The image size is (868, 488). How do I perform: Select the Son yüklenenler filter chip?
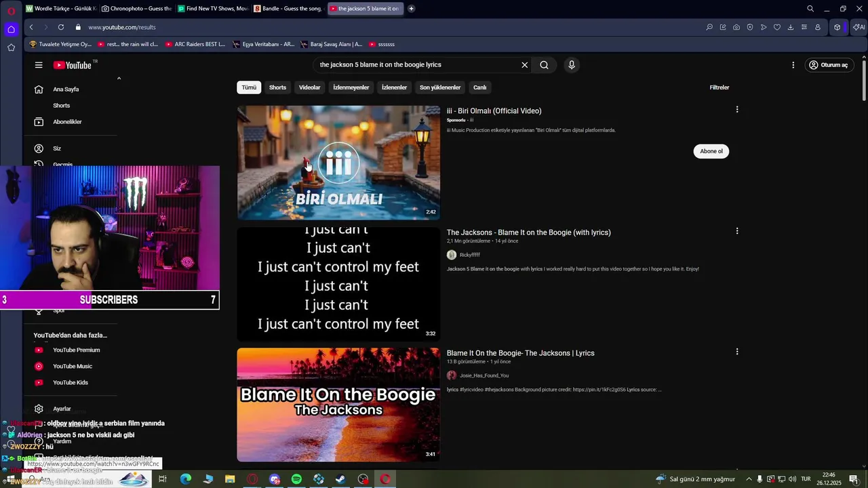(x=440, y=87)
